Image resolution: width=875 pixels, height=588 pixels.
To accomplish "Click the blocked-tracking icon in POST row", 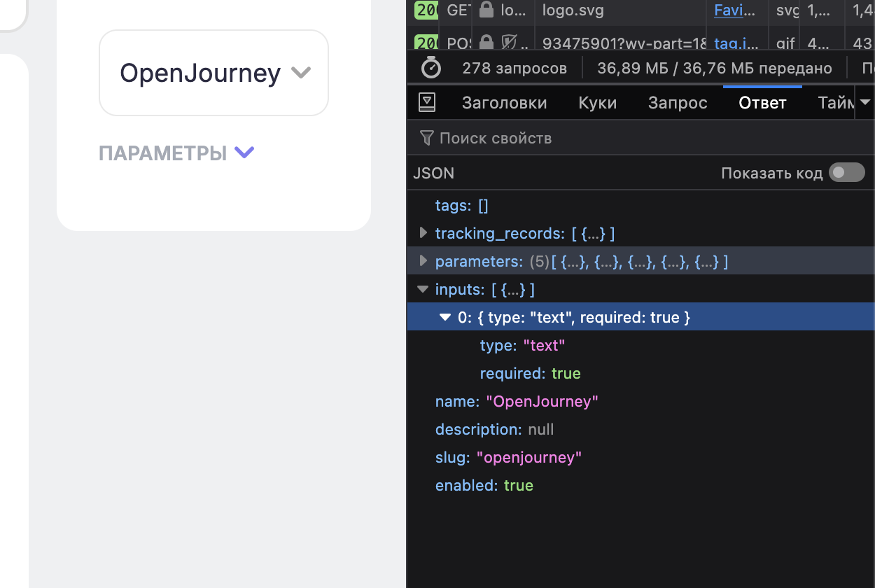I will (x=509, y=43).
